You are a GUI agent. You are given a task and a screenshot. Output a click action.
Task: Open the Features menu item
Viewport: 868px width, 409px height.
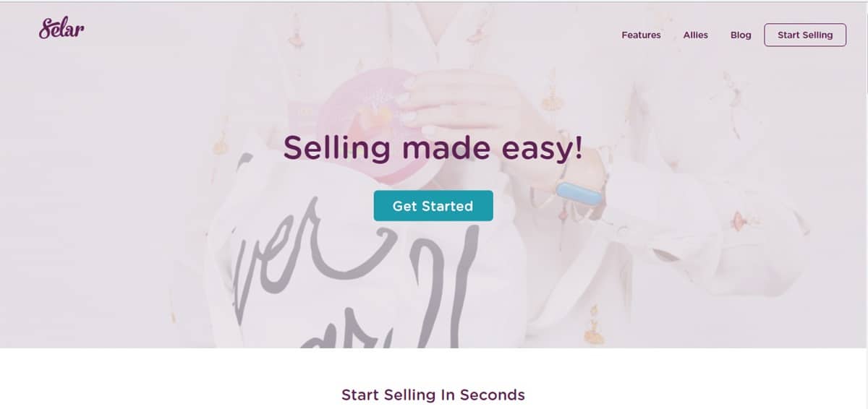click(641, 35)
